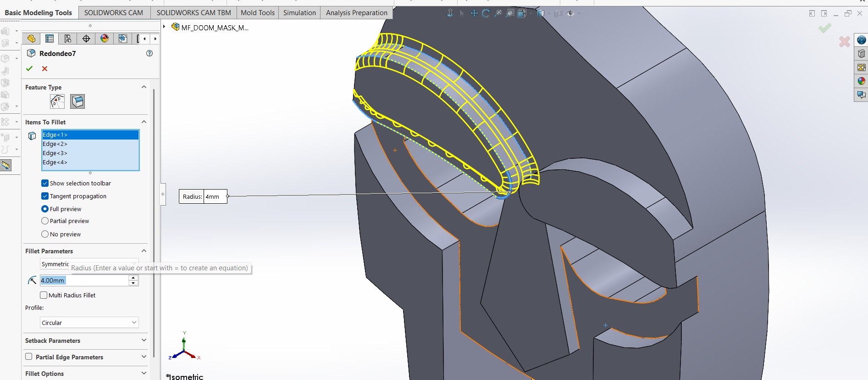Click the Zoom to Fit icon
Viewport: 868px width, 380px height.
[498, 13]
